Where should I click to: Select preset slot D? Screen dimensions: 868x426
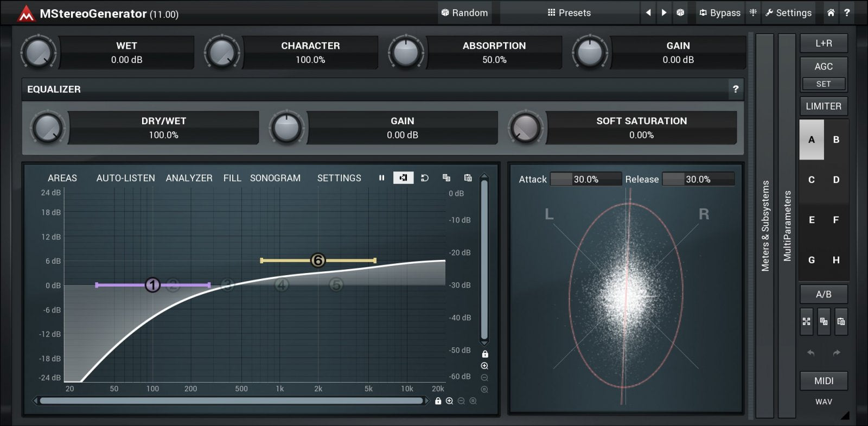tap(836, 180)
